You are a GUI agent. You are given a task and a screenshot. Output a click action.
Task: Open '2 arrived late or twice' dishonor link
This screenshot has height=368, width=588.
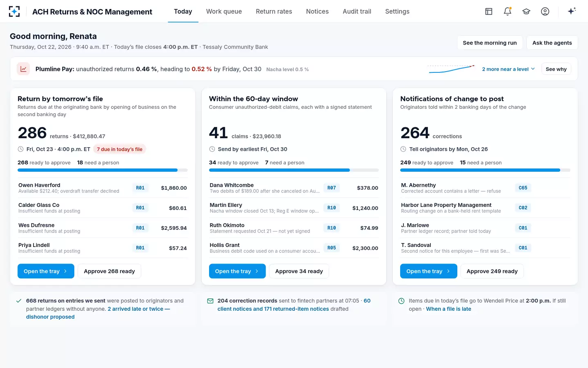click(x=98, y=313)
